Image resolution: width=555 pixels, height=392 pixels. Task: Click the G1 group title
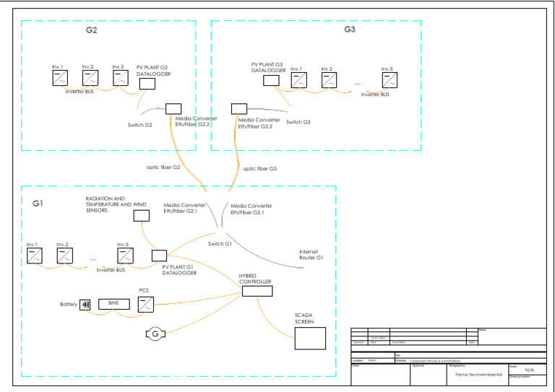coord(38,204)
